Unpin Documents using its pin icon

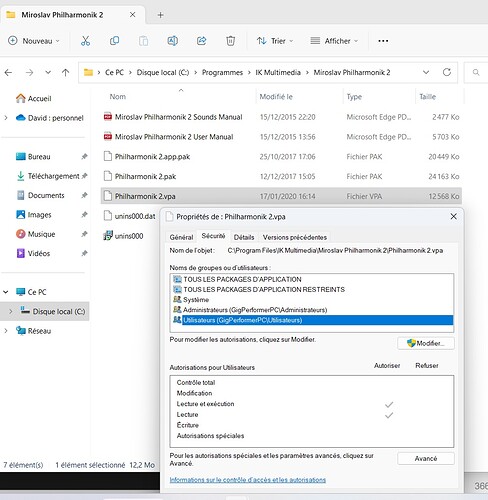tap(84, 195)
